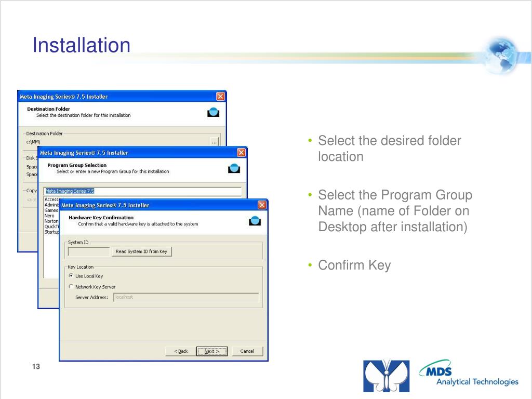
Task: Cancel the Hardware Key Confirmation installer
Action: click(x=247, y=351)
